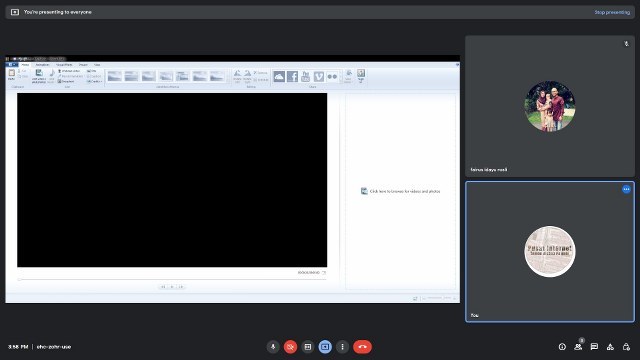Switch to the Visual Effects tab

(64, 64)
